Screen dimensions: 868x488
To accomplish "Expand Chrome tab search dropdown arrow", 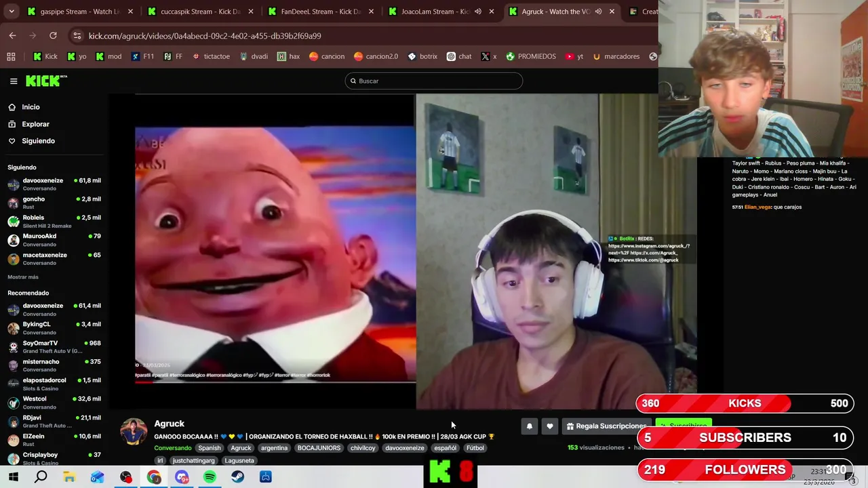I will [x=12, y=12].
